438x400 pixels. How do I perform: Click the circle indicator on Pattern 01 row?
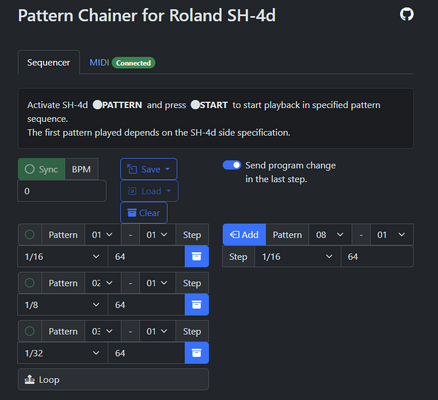tap(30, 235)
